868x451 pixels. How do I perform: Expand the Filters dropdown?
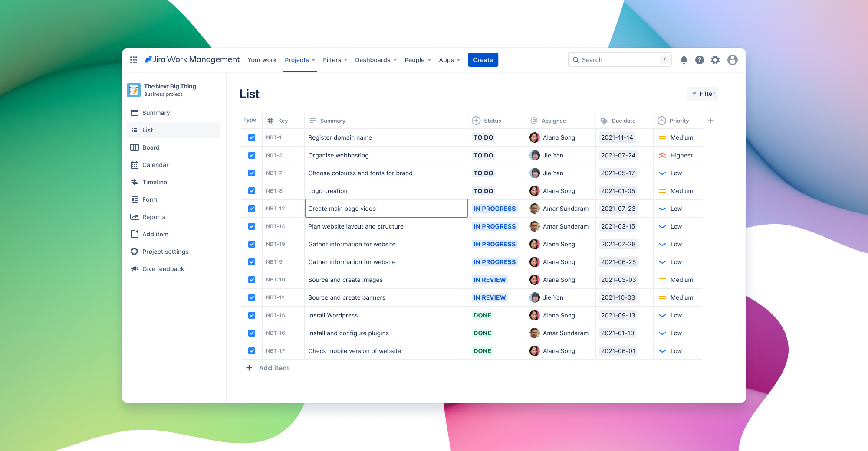click(x=335, y=60)
